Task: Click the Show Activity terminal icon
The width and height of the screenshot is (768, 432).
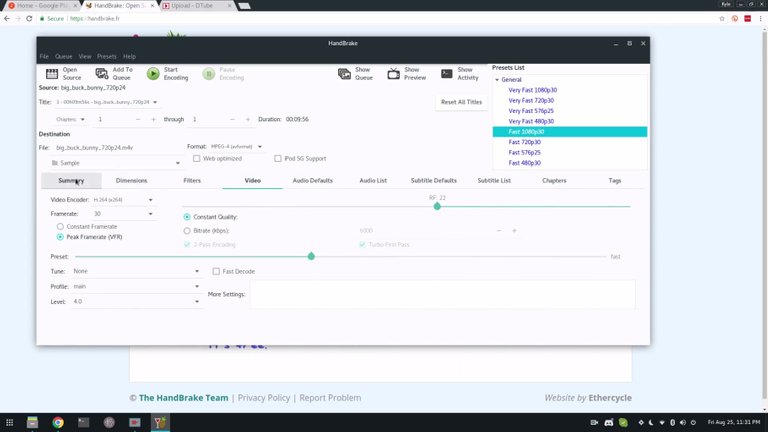Action: coord(447,73)
